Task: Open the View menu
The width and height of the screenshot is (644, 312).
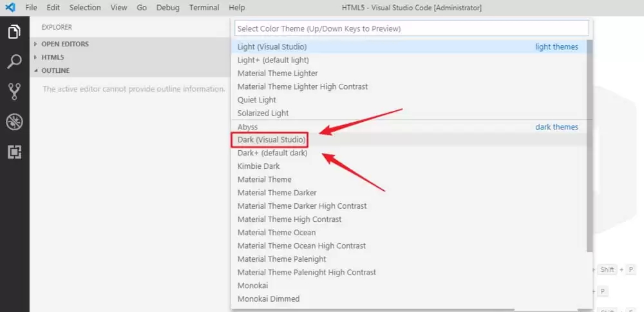Action: (x=118, y=7)
